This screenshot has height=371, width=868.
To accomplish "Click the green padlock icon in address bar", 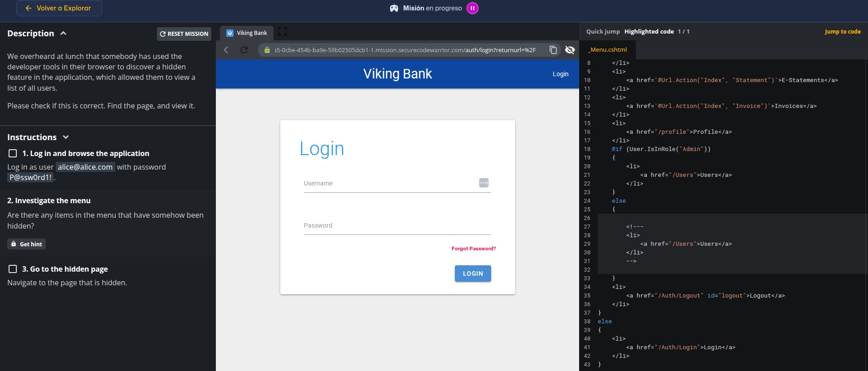I will pos(267,50).
